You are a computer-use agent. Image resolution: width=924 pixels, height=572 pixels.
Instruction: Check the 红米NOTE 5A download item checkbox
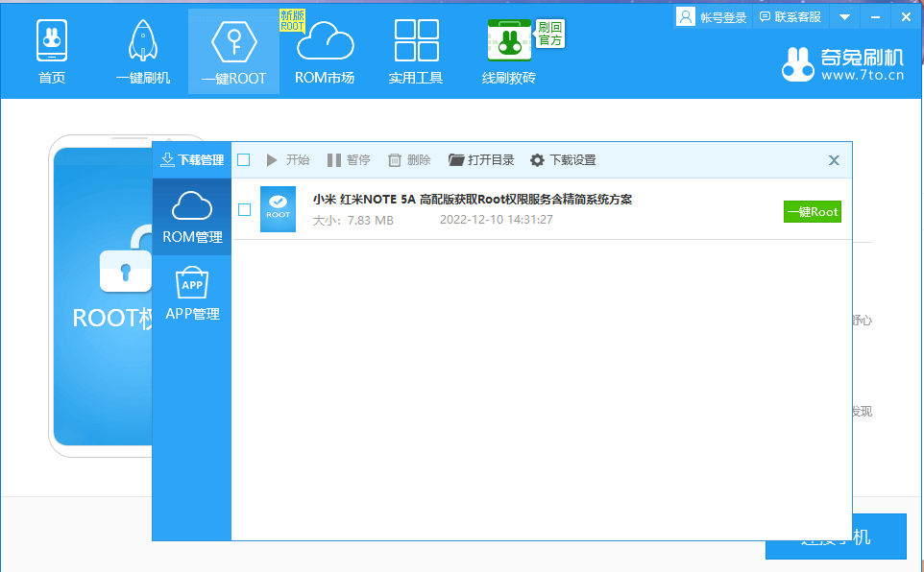click(x=245, y=210)
